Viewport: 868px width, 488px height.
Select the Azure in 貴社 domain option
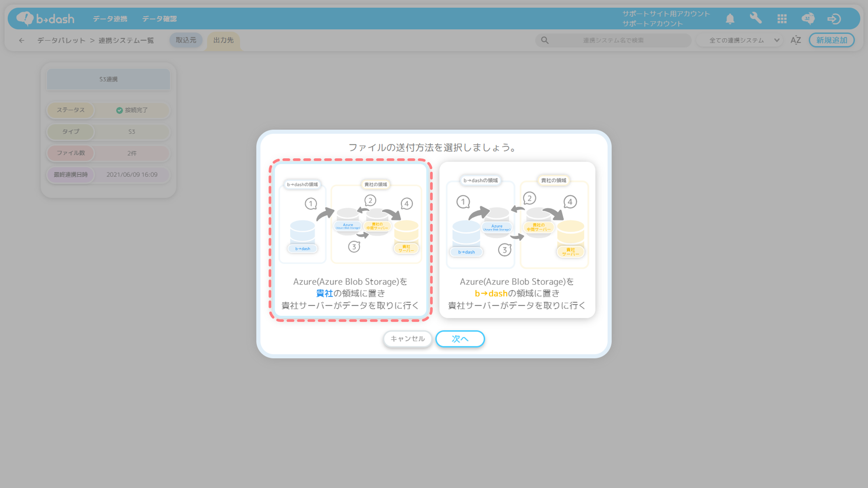[350, 240]
